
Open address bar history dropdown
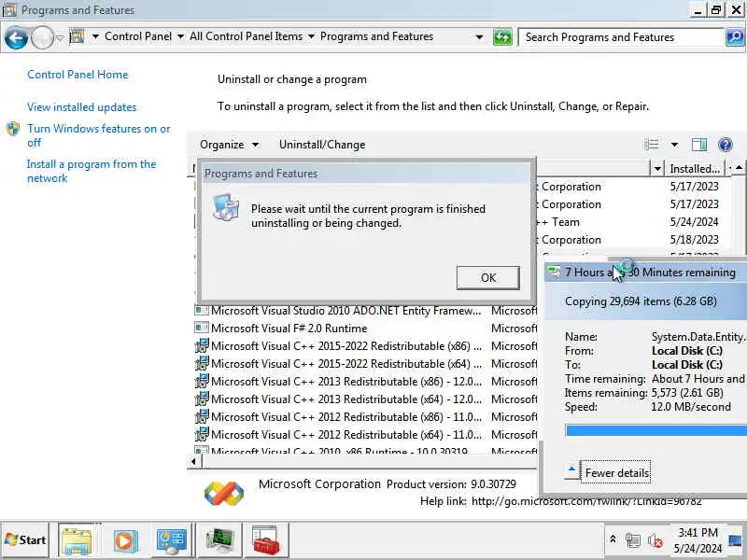coord(479,37)
